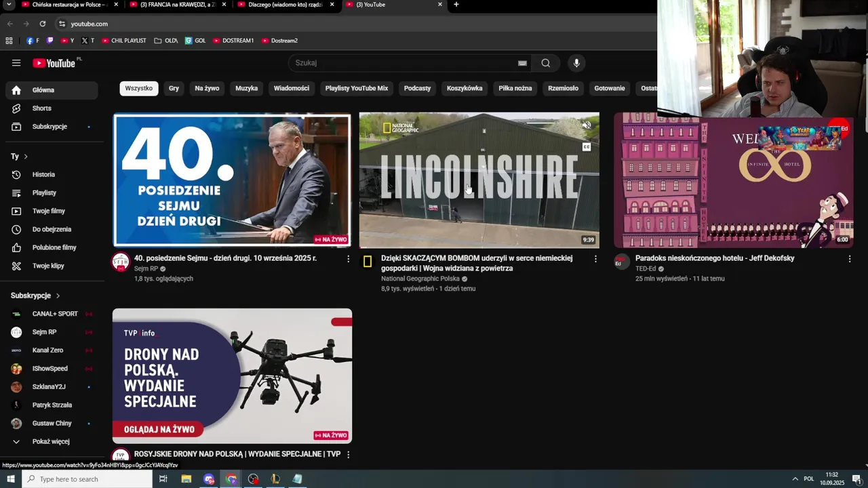This screenshot has height=488, width=868.
Task: Open Polubione filmy list
Action: (52, 248)
